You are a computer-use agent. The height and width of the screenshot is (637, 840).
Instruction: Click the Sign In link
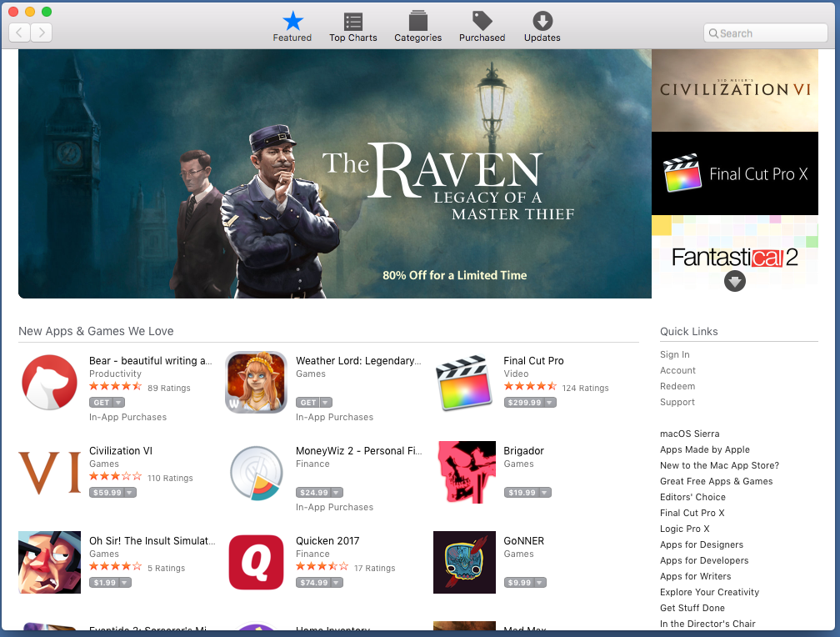pyautogui.click(x=674, y=354)
